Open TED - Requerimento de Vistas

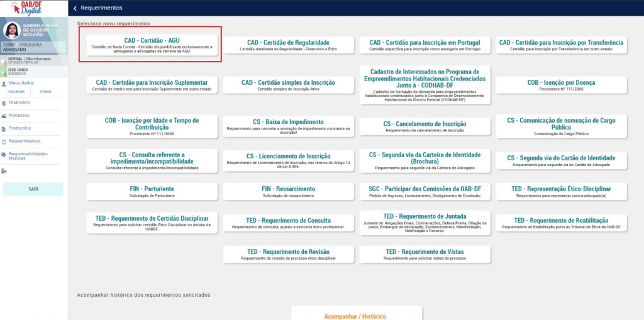425,255
